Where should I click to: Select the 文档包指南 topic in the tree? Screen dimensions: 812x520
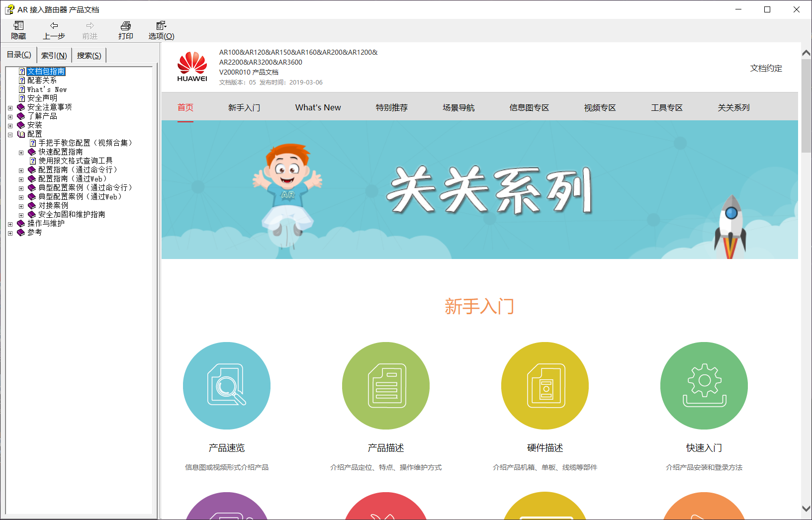[46, 72]
